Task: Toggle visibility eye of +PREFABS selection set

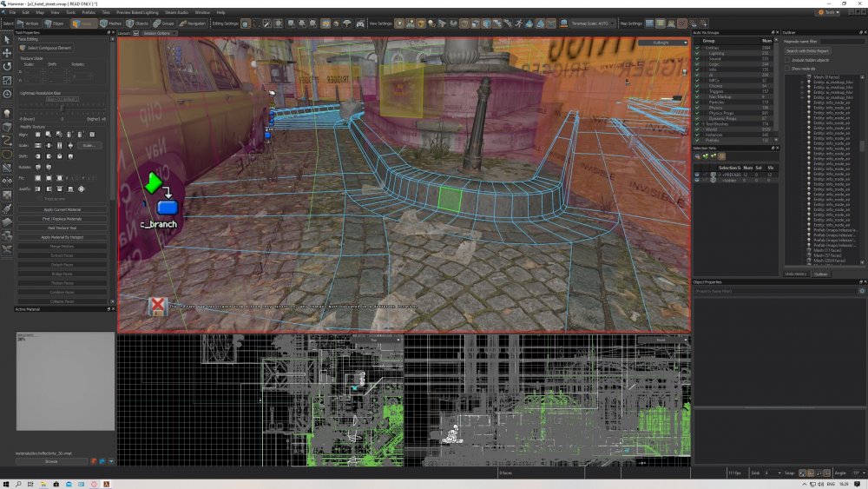Action: [697, 175]
